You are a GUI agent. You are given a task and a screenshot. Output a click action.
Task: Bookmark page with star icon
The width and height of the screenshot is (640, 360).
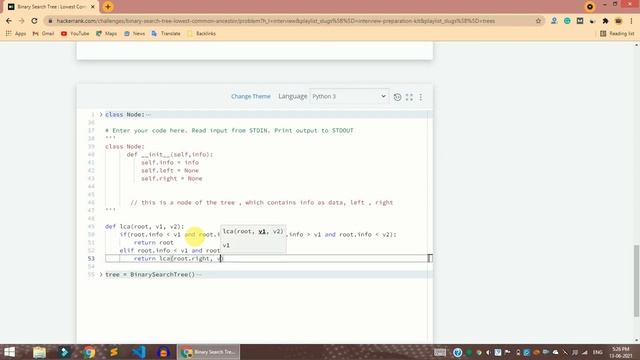(x=538, y=21)
